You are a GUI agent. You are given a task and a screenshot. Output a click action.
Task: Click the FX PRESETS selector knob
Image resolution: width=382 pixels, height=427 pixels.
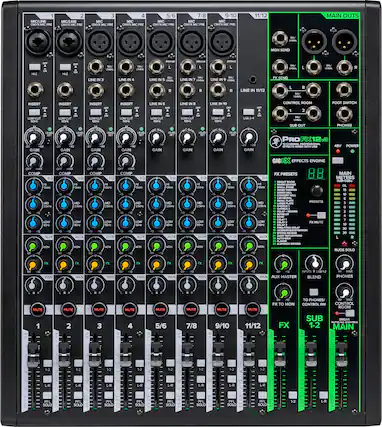pyautogui.click(x=317, y=191)
